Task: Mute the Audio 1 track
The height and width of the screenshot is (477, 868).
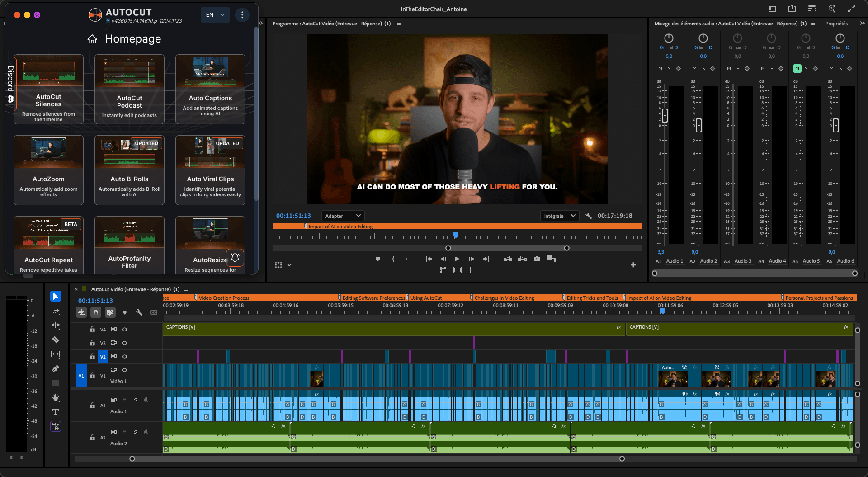Action: pyautogui.click(x=124, y=400)
